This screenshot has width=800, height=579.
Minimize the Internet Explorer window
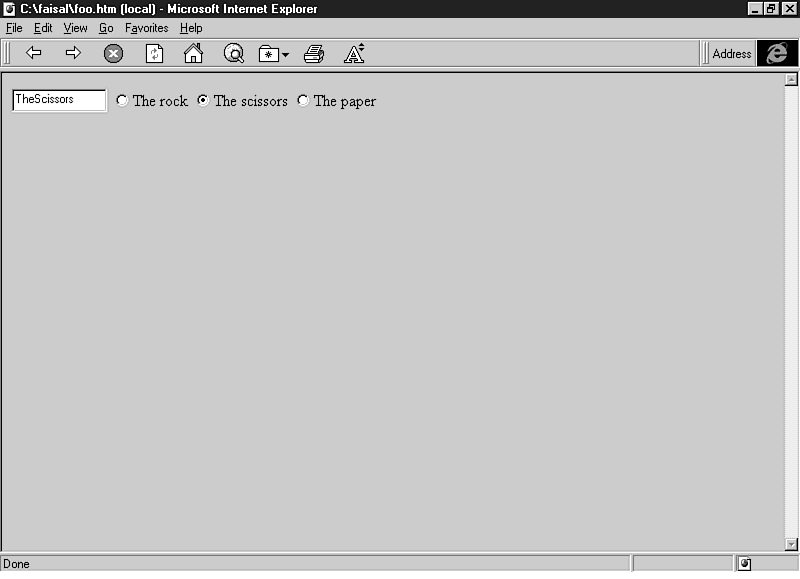click(755, 9)
